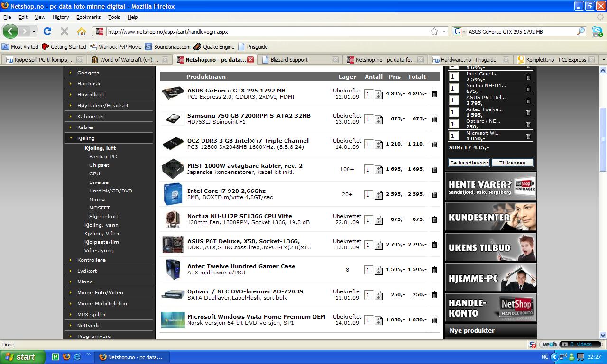Go back with Firefox back arrow
This screenshot has width=607, height=364.
(10, 31)
